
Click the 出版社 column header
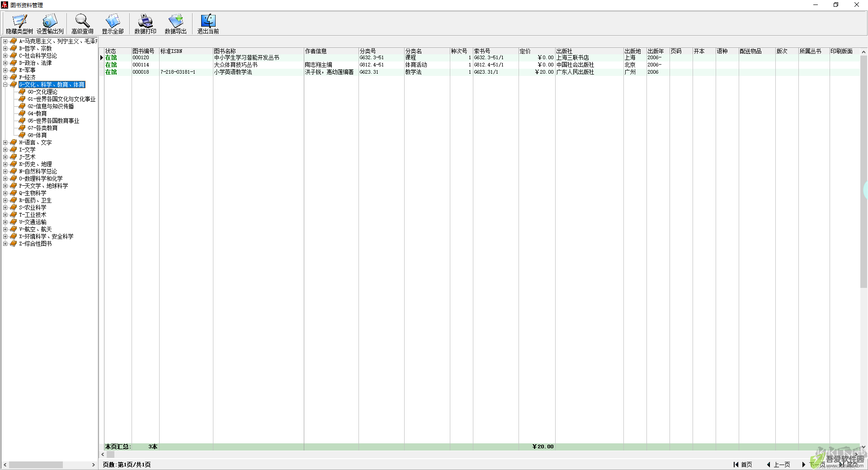590,51
